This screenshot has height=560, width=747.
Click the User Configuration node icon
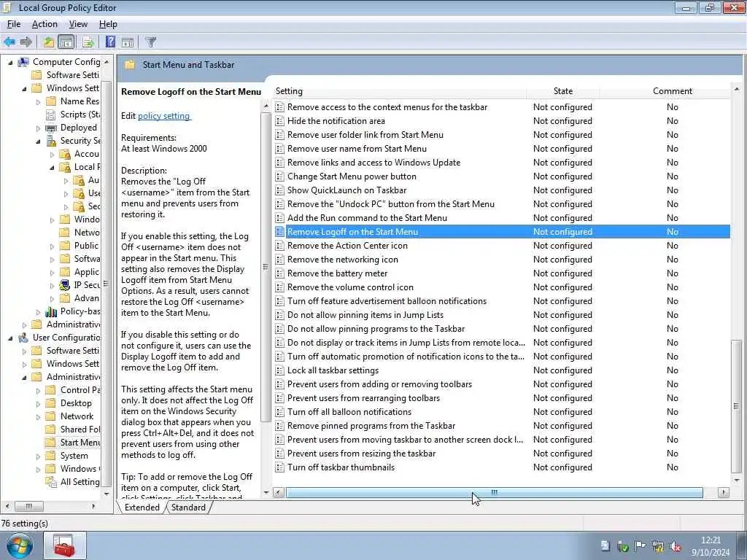[23, 338]
